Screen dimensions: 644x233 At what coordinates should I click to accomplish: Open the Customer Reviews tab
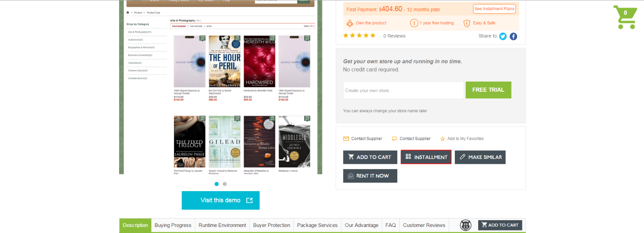pos(424,225)
